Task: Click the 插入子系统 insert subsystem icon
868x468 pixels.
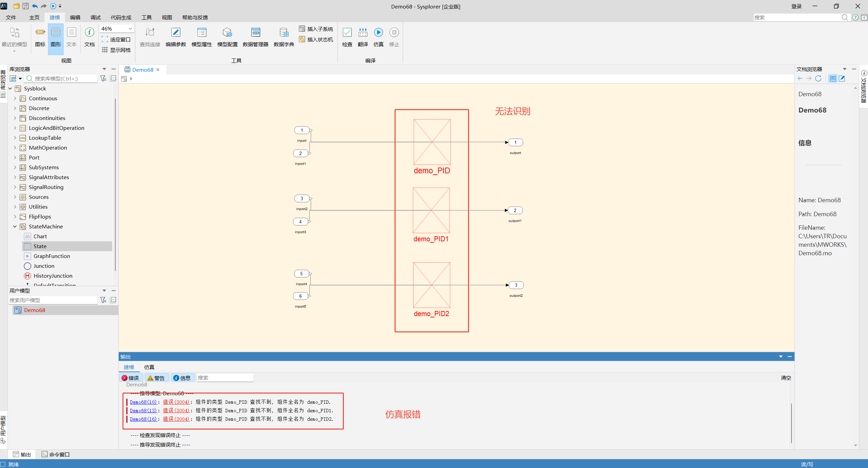Action: (302, 29)
